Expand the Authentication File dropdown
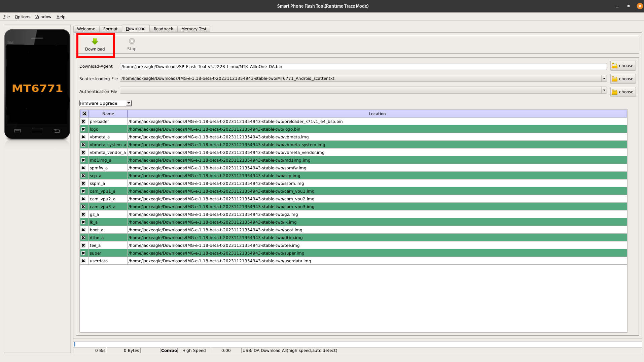This screenshot has width=644, height=362. coord(604,90)
